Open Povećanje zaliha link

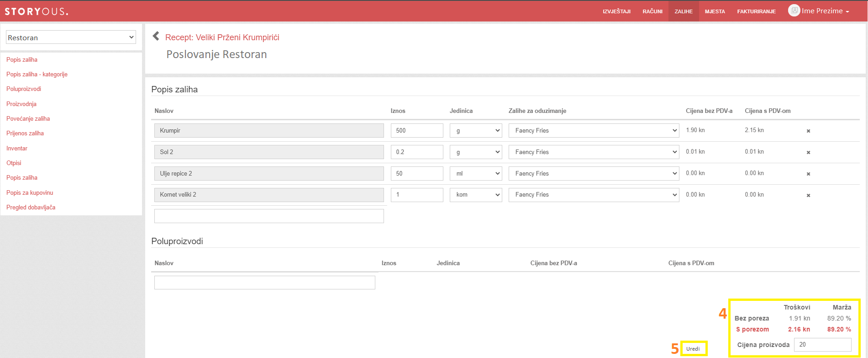[x=28, y=118]
